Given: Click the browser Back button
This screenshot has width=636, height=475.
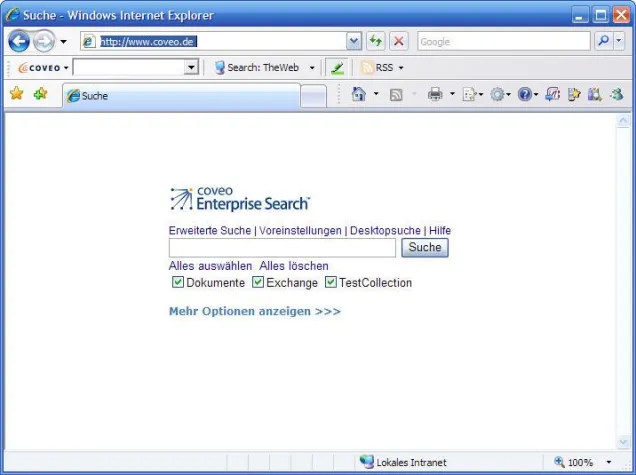Looking at the screenshot, I should tap(19, 41).
